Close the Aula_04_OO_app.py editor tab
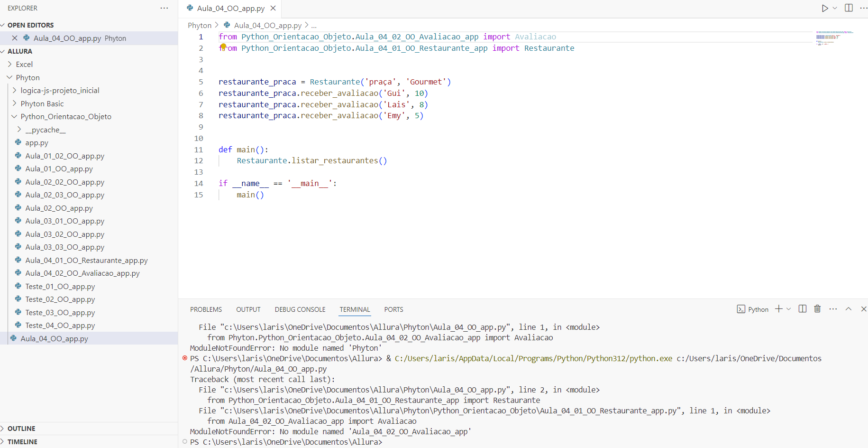868x448 pixels. (273, 8)
